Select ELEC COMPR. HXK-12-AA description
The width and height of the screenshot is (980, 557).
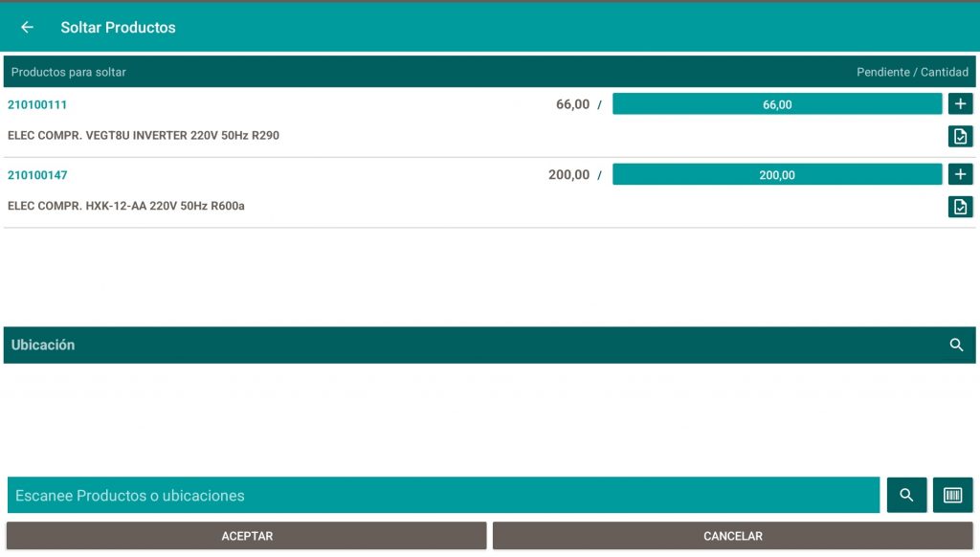pos(126,206)
